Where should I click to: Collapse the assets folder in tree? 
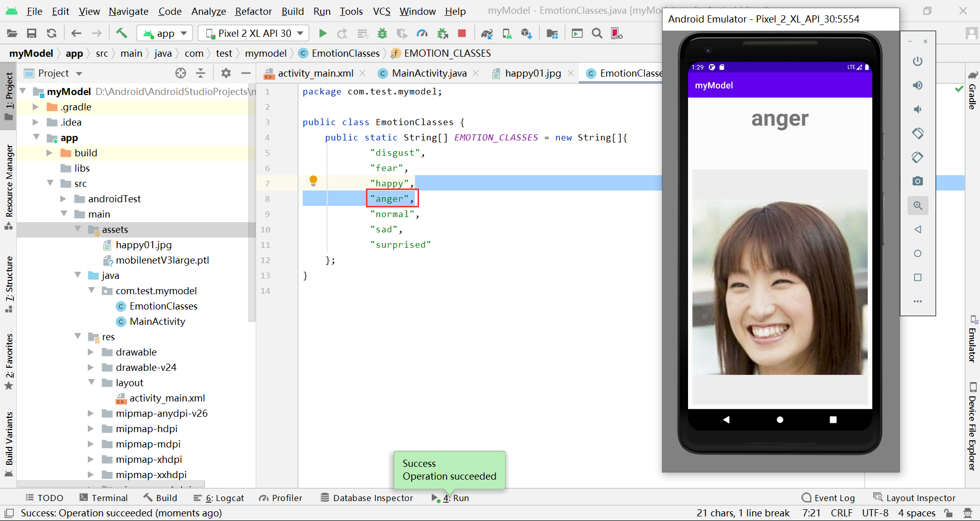pyautogui.click(x=78, y=229)
